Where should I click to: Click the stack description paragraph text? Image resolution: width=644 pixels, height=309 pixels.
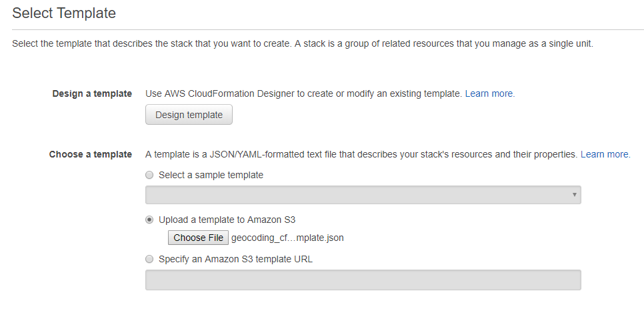click(303, 43)
